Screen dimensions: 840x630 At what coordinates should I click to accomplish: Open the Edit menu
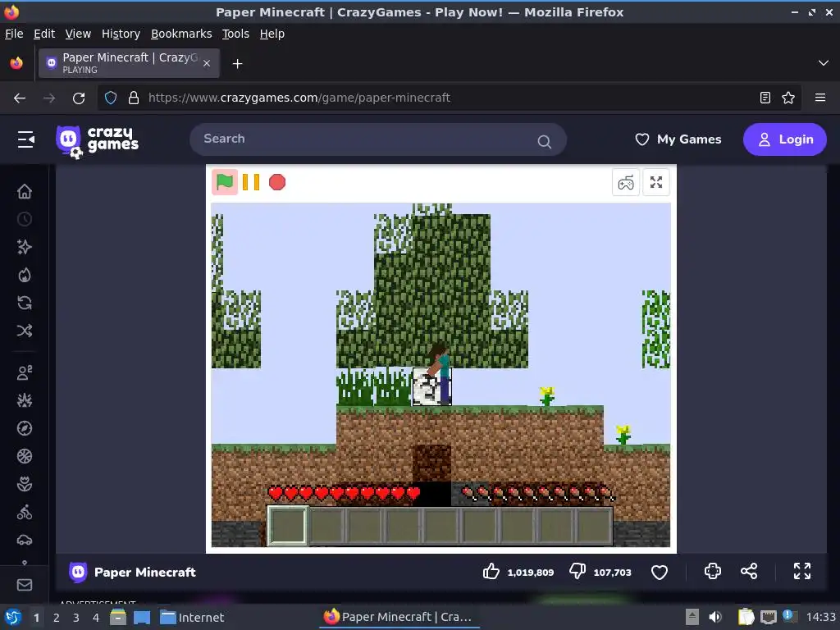click(44, 34)
